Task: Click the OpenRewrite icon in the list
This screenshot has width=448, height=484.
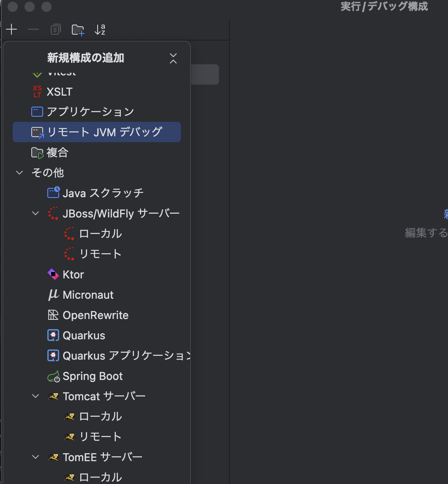Action: click(x=53, y=315)
